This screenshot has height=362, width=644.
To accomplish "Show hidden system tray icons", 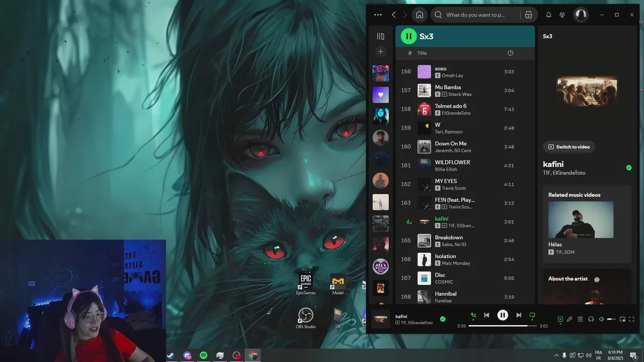I will click(x=556, y=355).
